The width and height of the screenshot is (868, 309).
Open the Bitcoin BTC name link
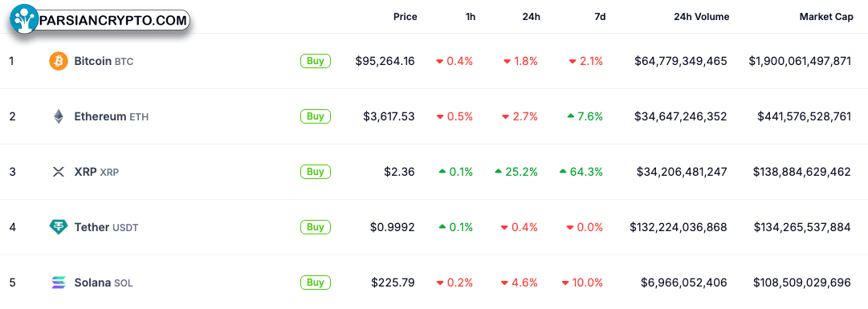click(104, 61)
